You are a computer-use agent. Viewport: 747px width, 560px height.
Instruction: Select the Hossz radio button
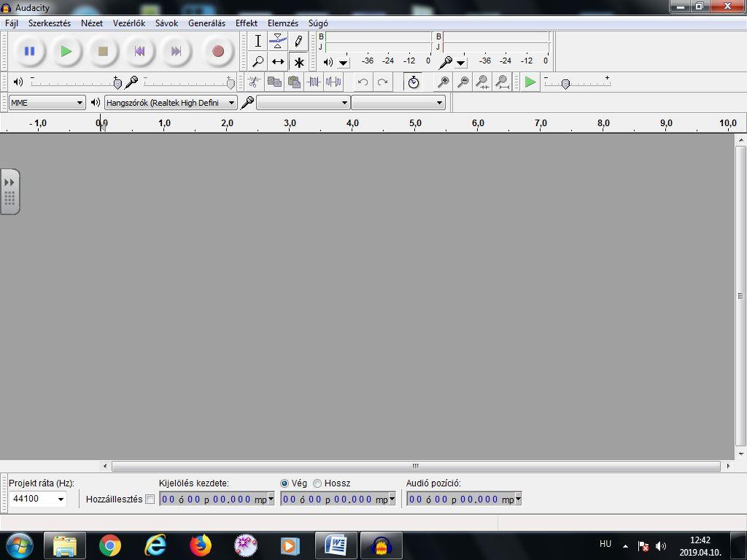[x=317, y=483]
